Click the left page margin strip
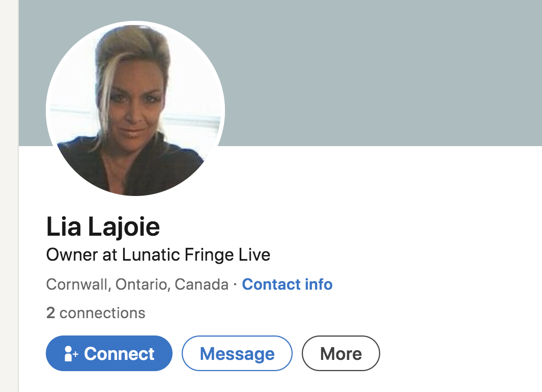Screen dimensions: 542x392 pyautogui.click(x=9, y=204)
